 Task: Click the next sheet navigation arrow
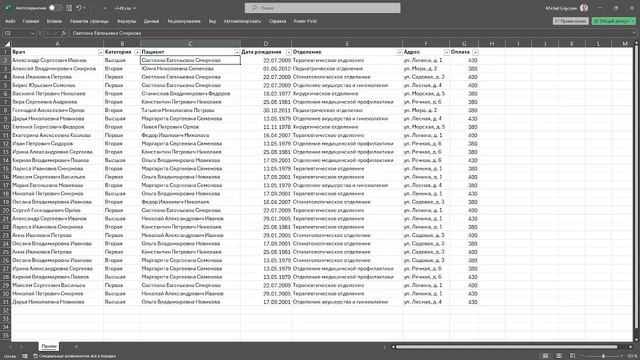tap(22, 347)
